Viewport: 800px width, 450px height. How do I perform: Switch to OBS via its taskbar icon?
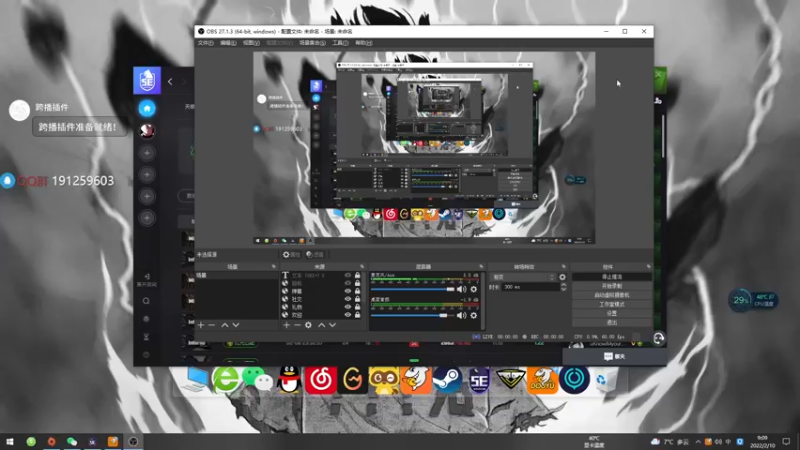click(x=133, y=441)
